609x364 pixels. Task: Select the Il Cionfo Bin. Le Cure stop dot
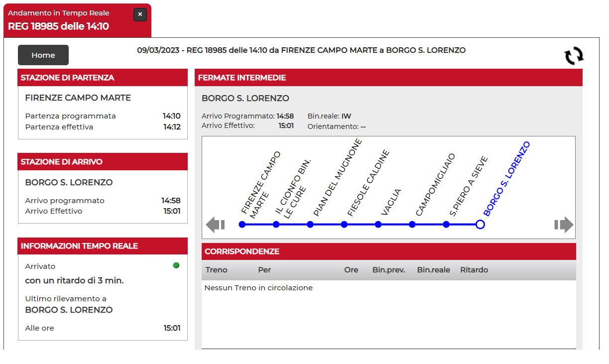click(276, 225)
